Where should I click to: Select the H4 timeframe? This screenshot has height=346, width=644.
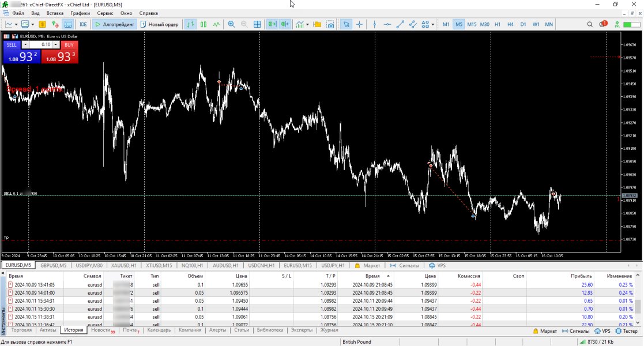(x=510, y=25)
